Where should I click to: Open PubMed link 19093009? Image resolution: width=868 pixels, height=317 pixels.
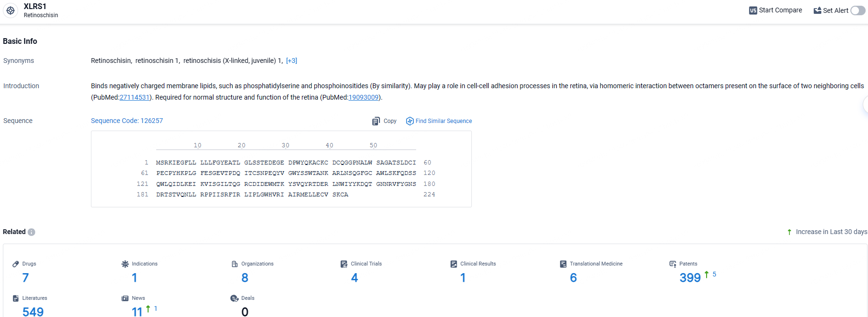363,97
